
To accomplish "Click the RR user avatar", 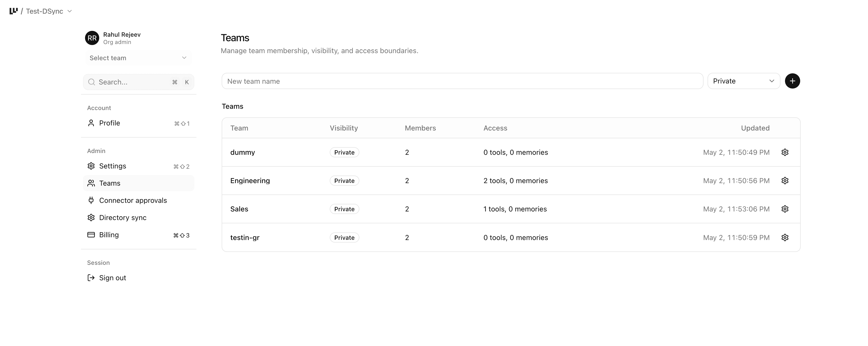I will coord(92,38).
